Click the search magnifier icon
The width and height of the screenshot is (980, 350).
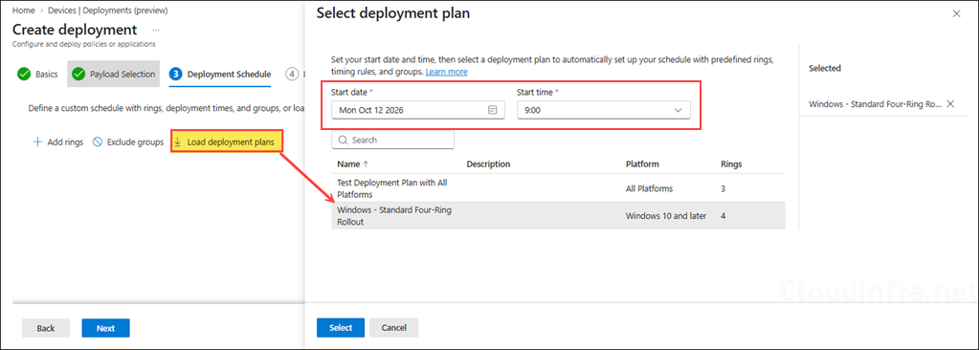[x=343, y=141]
